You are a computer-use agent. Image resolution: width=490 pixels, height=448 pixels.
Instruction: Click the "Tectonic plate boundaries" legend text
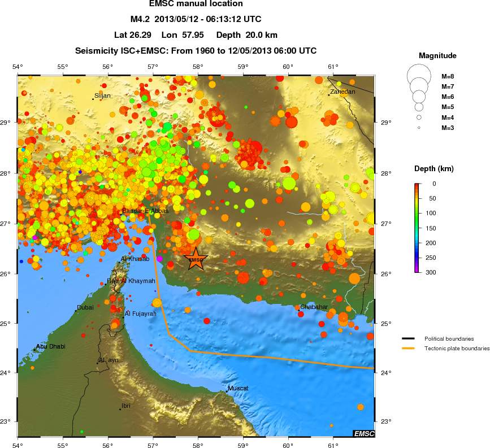tap(457, 349)
